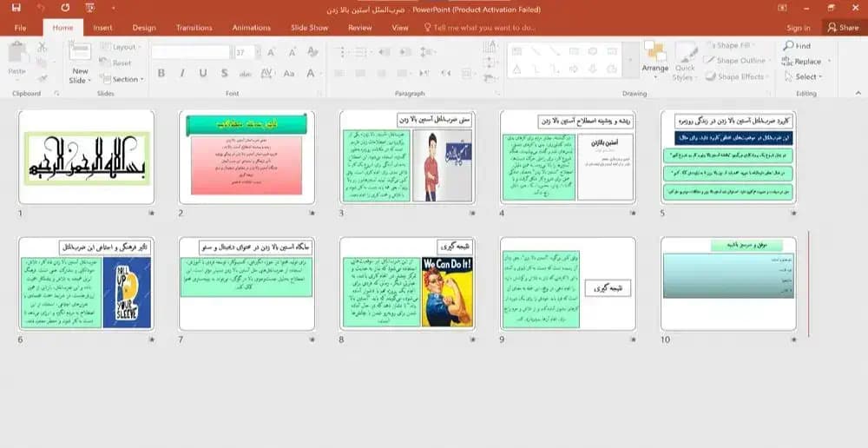Open the Font Color A dropdown arrow
Screen dimensions: 868x448
[320, 73]
